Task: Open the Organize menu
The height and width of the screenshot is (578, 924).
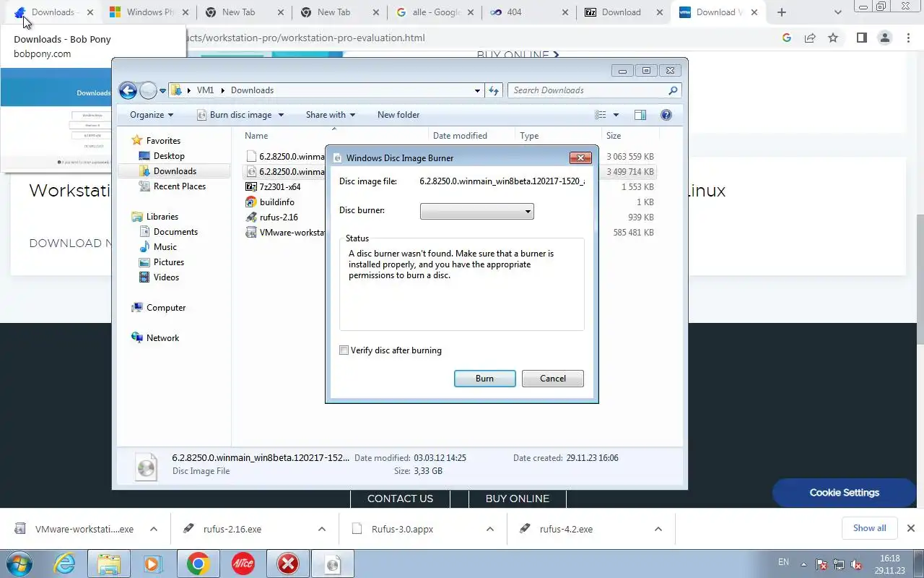Action: click(x=152, y=115)
